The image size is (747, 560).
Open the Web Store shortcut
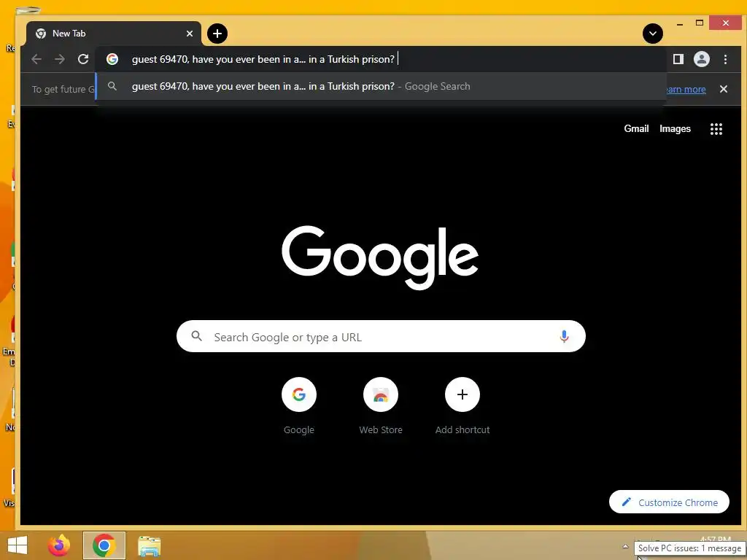click(x=381, y=406)
